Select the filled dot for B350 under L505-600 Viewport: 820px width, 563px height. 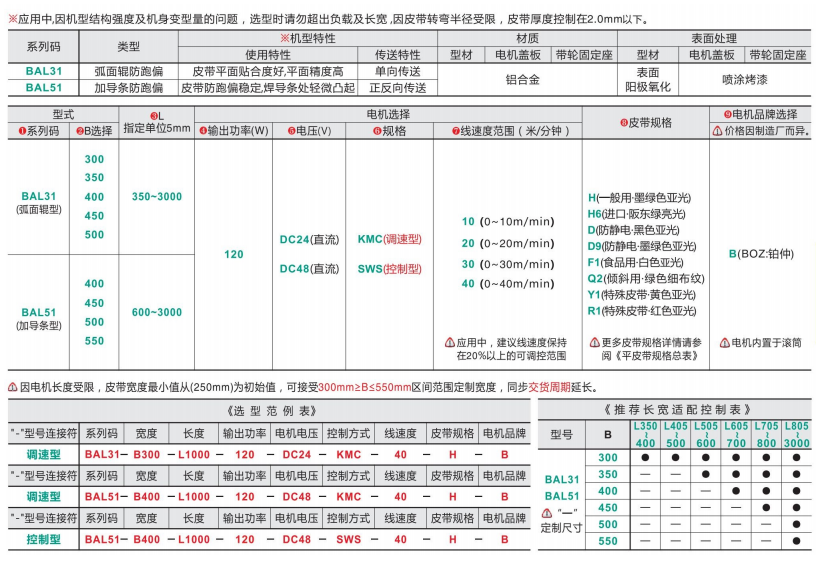(706, 474)
